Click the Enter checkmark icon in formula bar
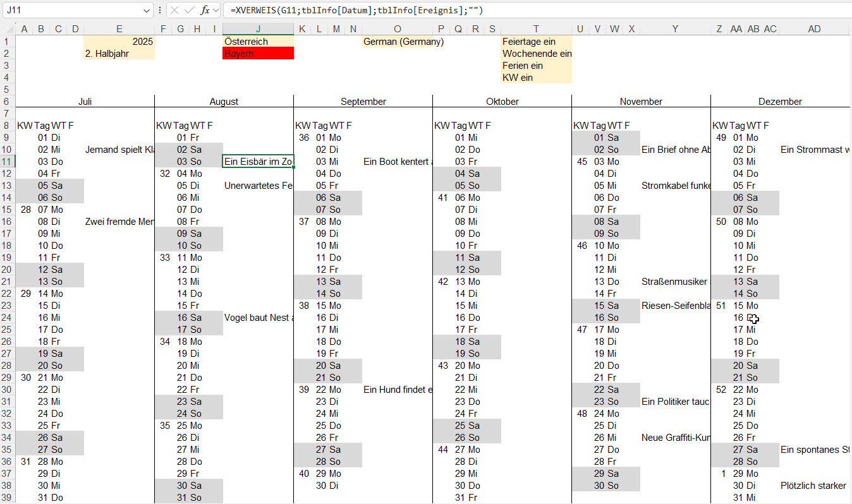852x504 pixels. [x=190, y=10]
